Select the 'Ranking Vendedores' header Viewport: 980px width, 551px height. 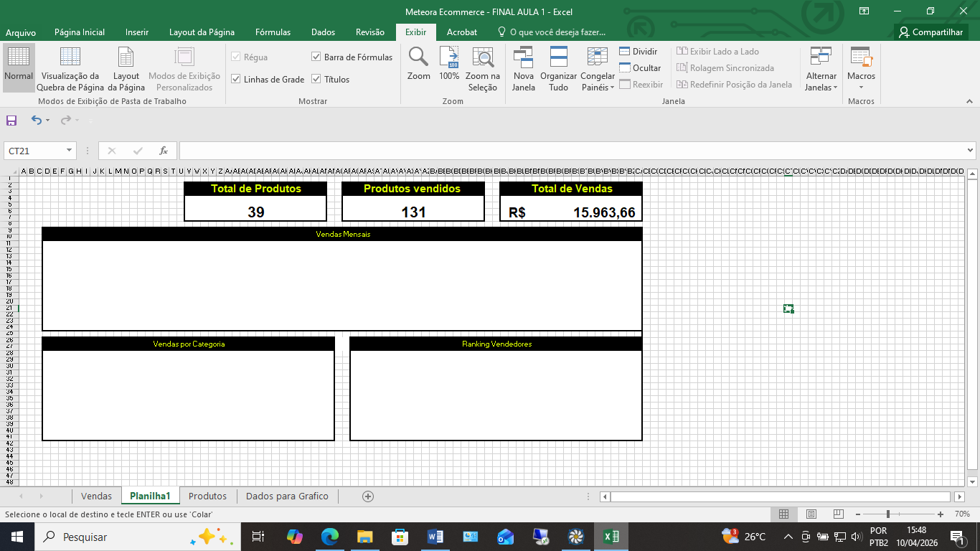click(496, 344)
